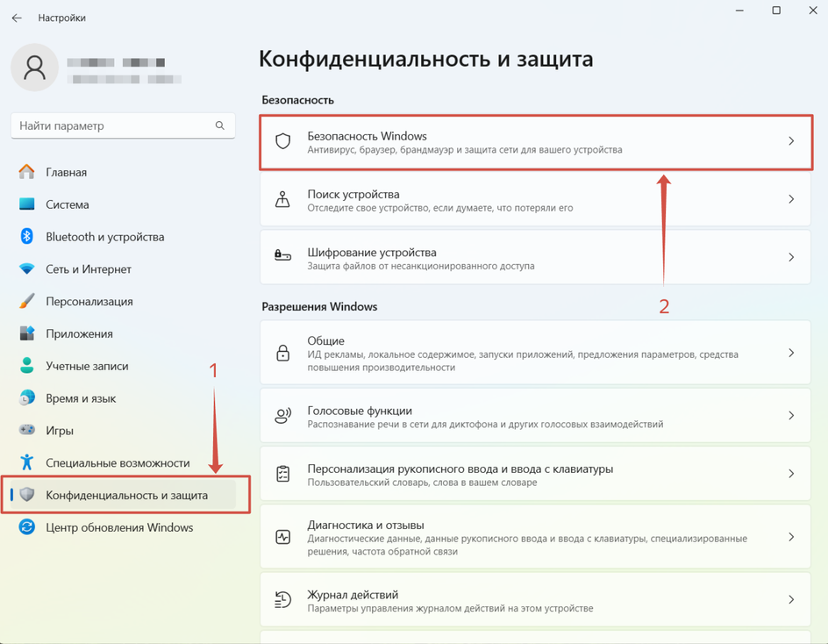The image size is (828, 644).
Task: Open Персонализация in the sidebar
Action: 123,301
